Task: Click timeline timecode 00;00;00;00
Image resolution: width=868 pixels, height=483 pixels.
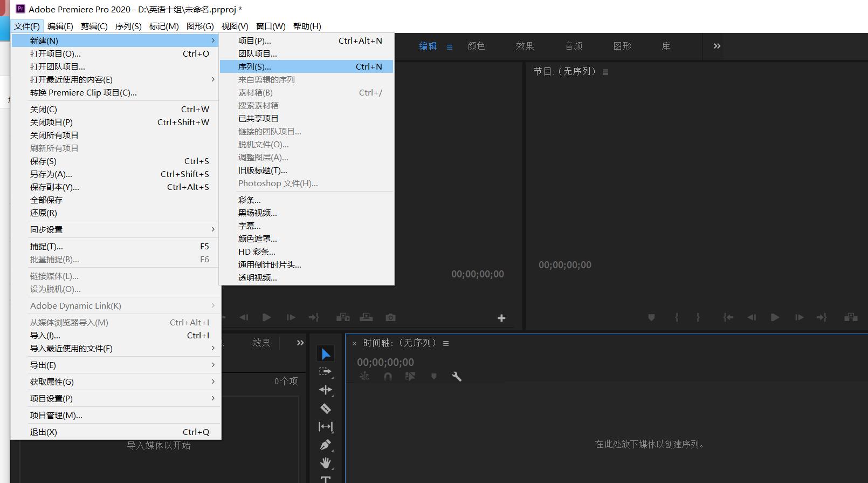Action: pos(385,362)
